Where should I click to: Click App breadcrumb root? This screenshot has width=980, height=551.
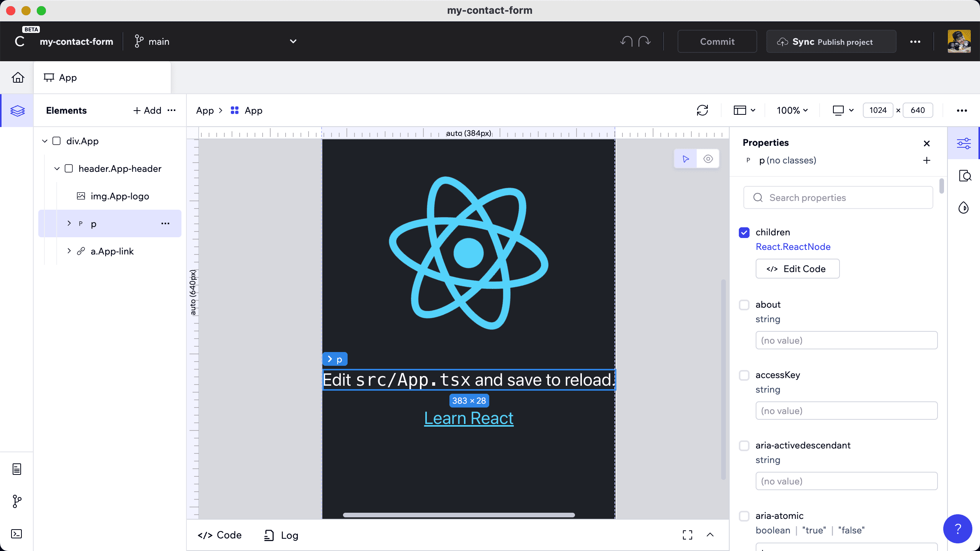tap(205, 111)
